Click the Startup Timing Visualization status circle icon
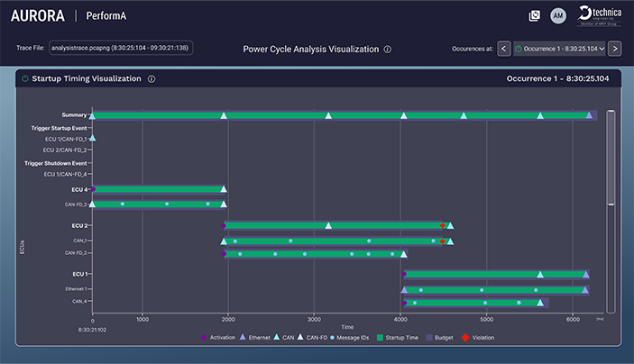 click(x=25, y=79)
